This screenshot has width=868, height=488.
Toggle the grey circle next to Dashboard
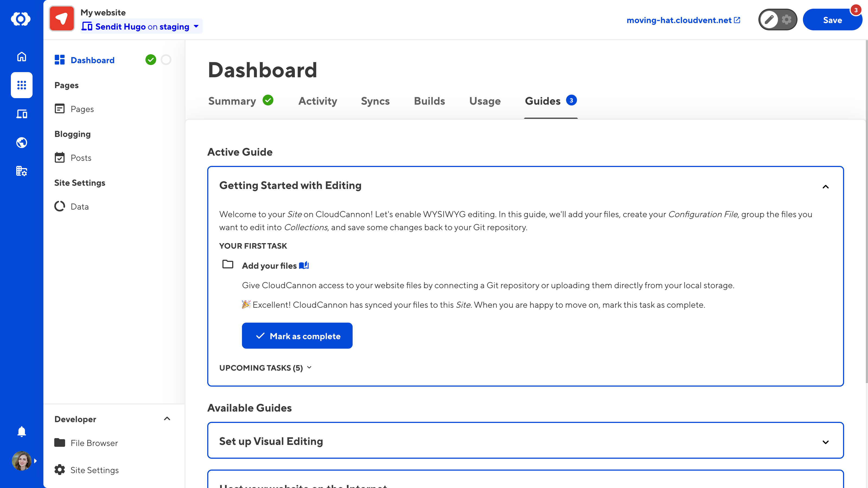(x=167, y=60)
